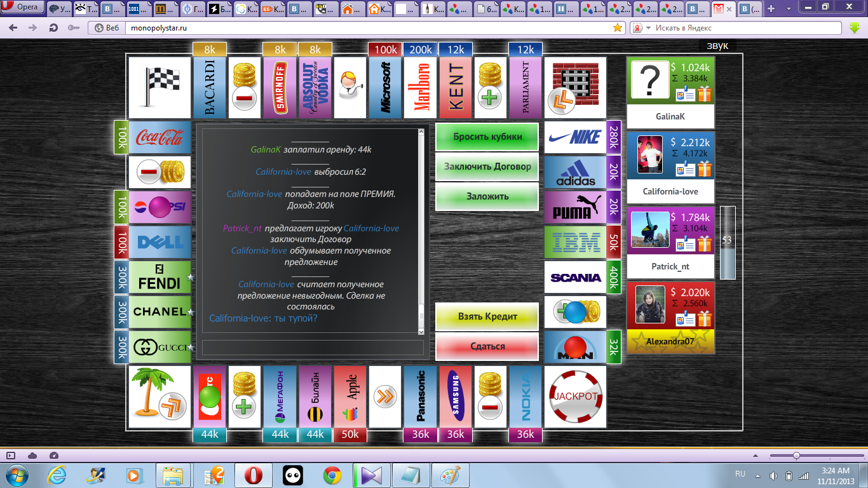Click the palm tree corner cell
The height and width of the screenshot is (488, 868).
159,396
